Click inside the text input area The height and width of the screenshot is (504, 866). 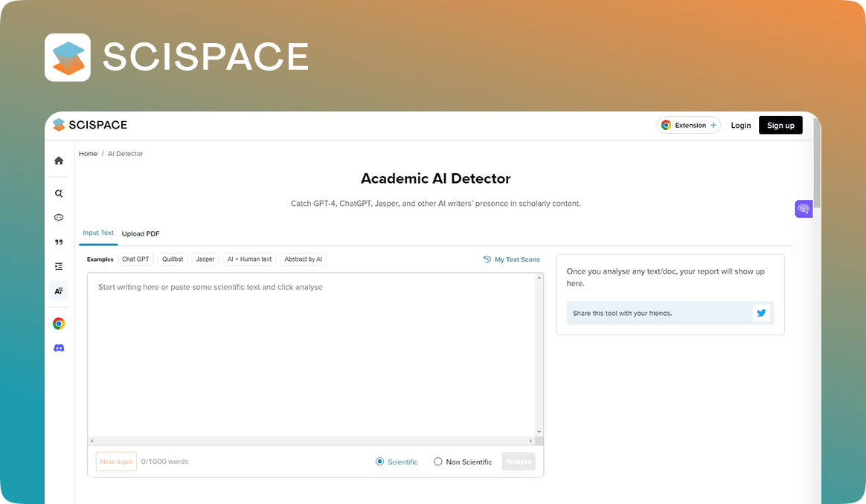point(311,355)
